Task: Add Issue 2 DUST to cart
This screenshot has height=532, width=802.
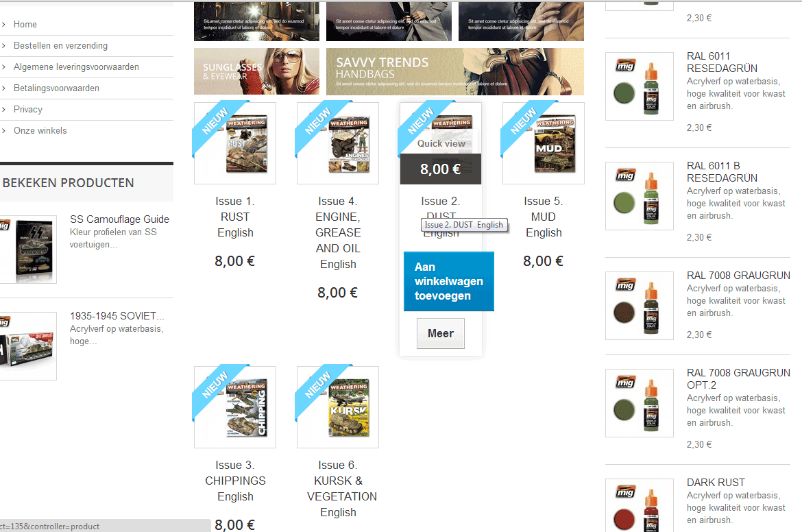Action: tap(448, 281)
